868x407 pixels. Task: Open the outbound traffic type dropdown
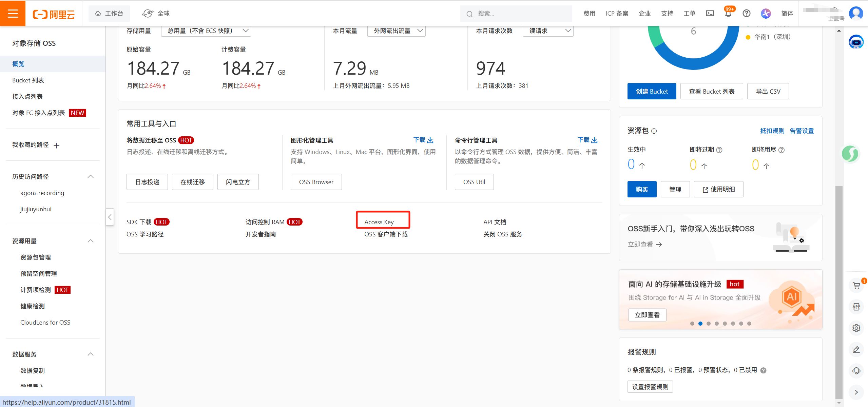(x=396, y=31)
